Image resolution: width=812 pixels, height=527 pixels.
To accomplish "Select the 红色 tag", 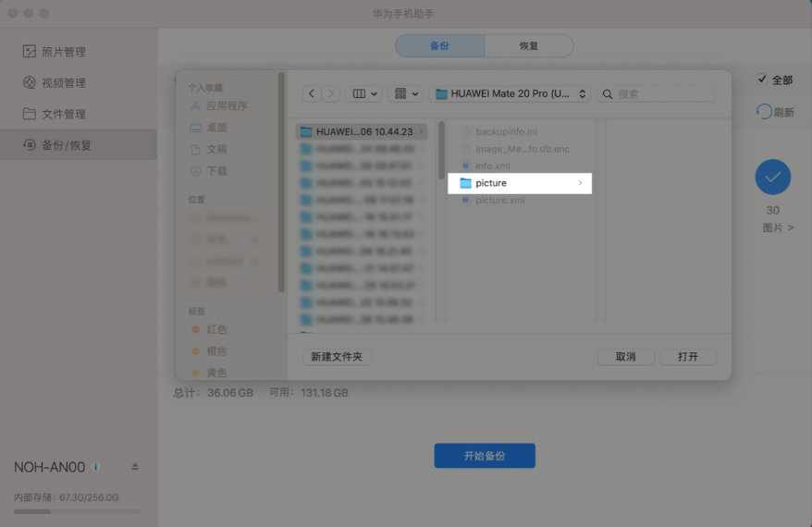I will click(209, 330).
